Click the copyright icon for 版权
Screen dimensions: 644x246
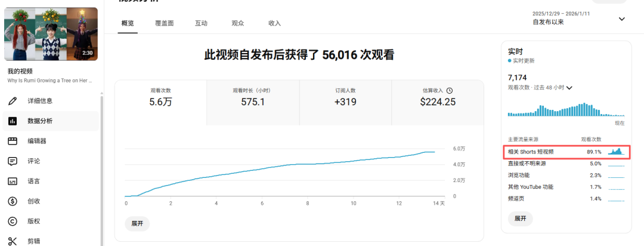[13, 222]
